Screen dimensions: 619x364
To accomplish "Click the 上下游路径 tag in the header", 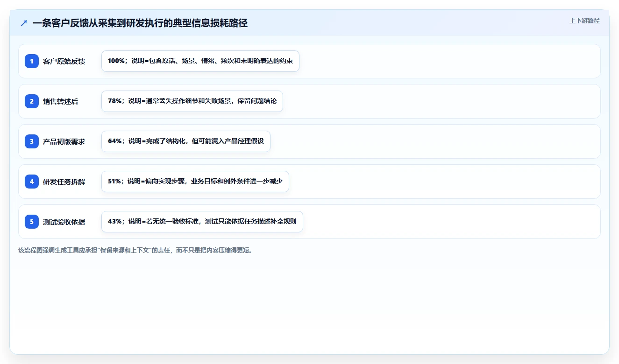I will (x=584, y=21).
